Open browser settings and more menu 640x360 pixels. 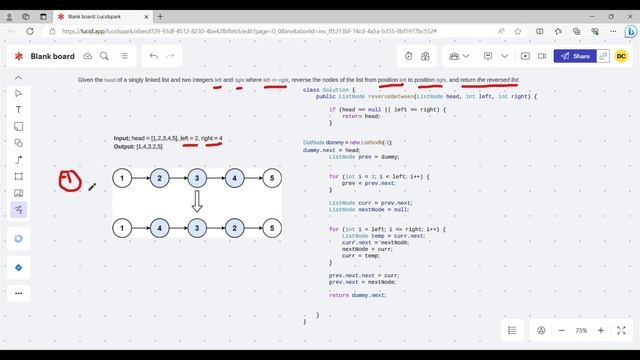613,31
